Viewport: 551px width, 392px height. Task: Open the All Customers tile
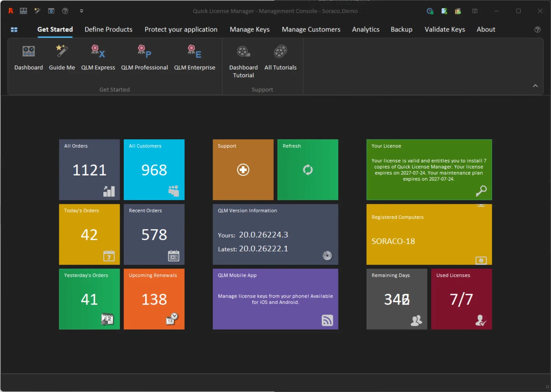(x=154, y=170)
